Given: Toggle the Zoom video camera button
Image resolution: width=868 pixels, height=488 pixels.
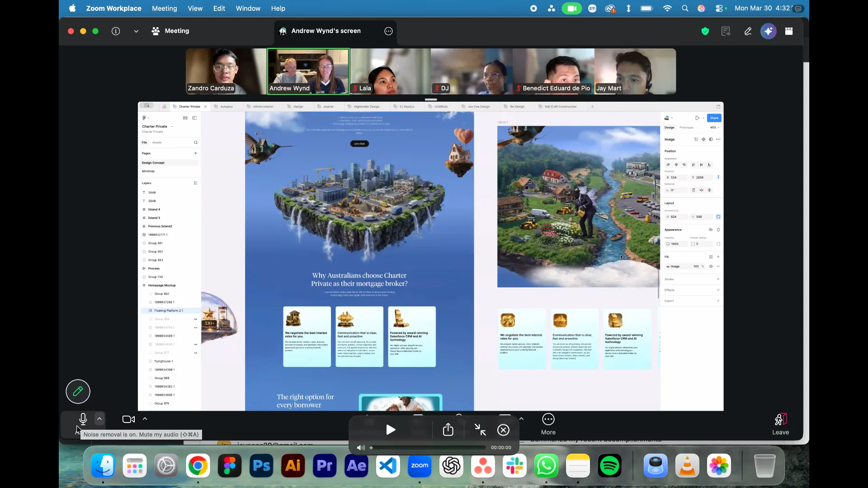Looking at the screenshot, I should pyautogui.click(x=128, y=419).
